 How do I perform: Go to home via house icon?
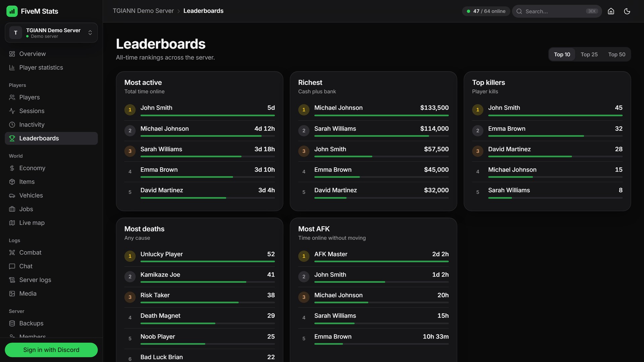[611, 11]
